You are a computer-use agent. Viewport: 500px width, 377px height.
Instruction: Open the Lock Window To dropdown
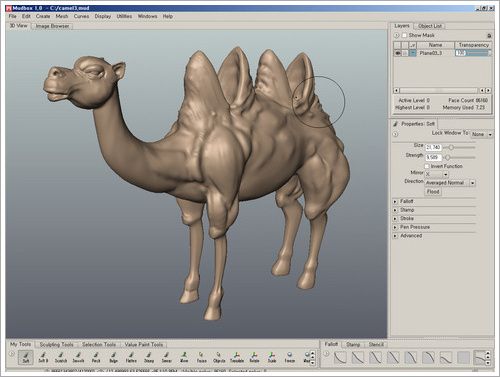(x=482, y=134)
